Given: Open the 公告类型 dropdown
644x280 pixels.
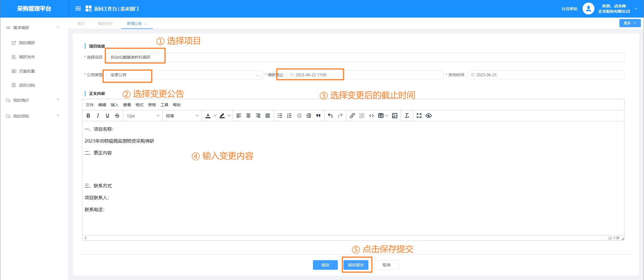Looking at the screenshot, I should coord(184,75).
